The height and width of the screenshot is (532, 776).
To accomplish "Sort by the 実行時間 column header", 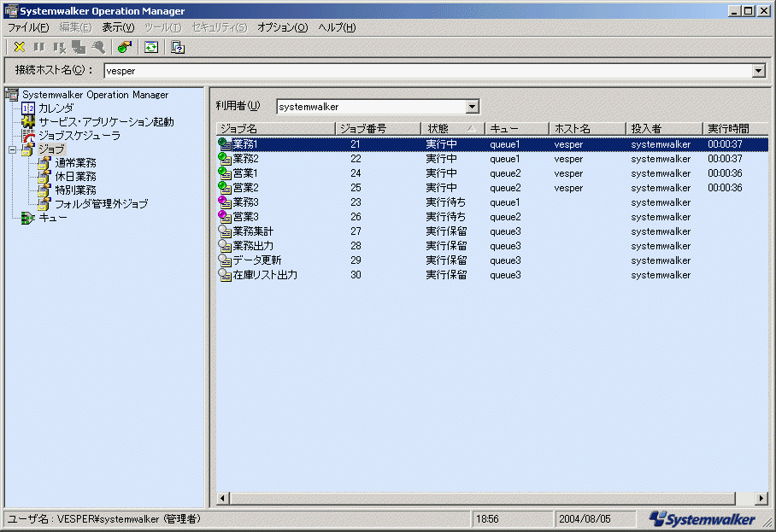I will pos(735,129).
